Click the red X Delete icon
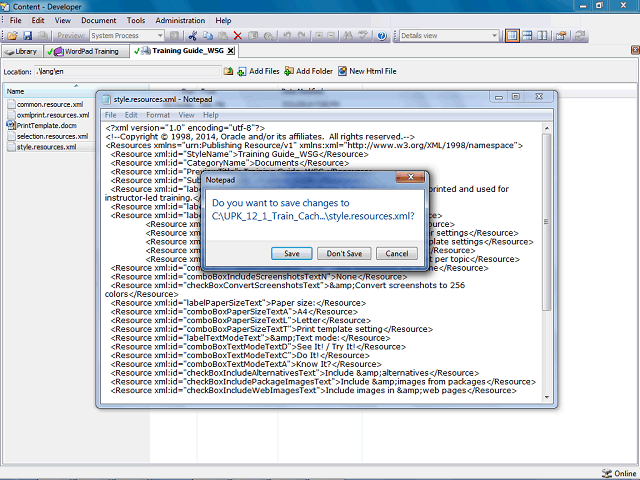This screenshot has width=640, height=480. pos(238,36)
